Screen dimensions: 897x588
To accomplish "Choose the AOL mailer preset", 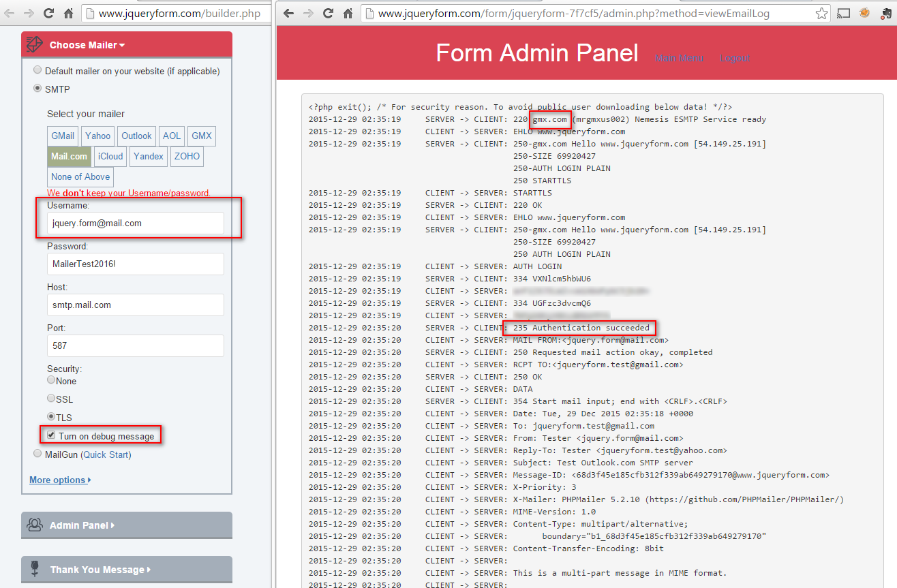I will point(172,136).
